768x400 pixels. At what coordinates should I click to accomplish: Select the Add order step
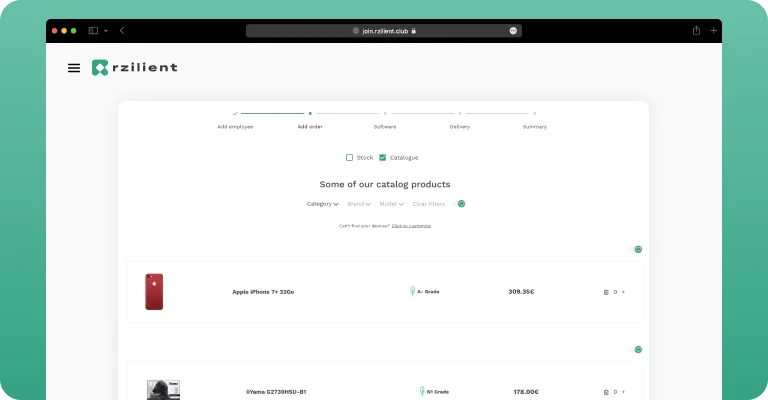point(310,126)
